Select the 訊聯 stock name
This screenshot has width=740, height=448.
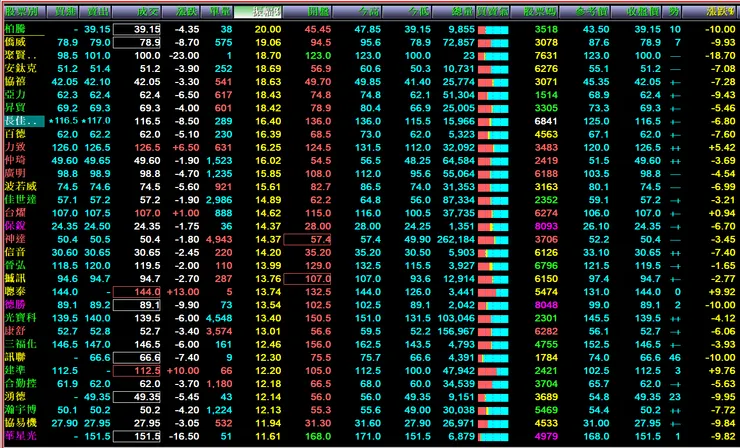[x=15, y=357]
